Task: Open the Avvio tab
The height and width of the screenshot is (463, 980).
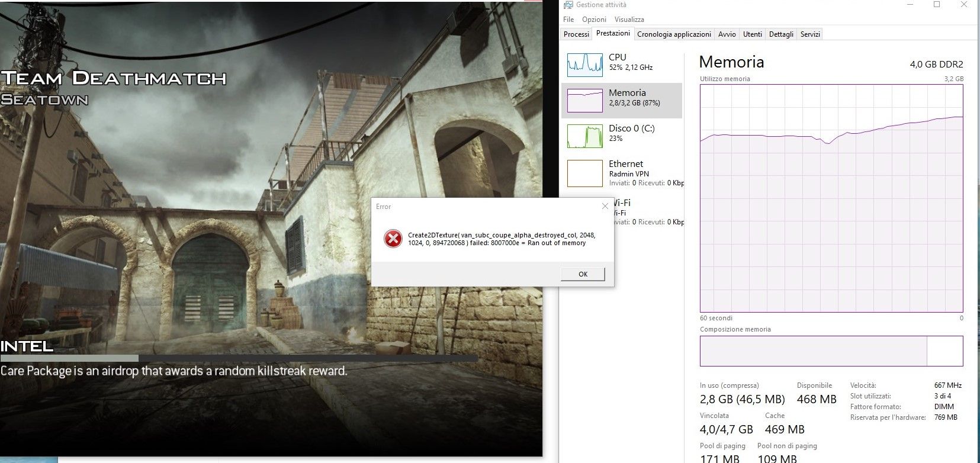Action: [x=727, y=34]
